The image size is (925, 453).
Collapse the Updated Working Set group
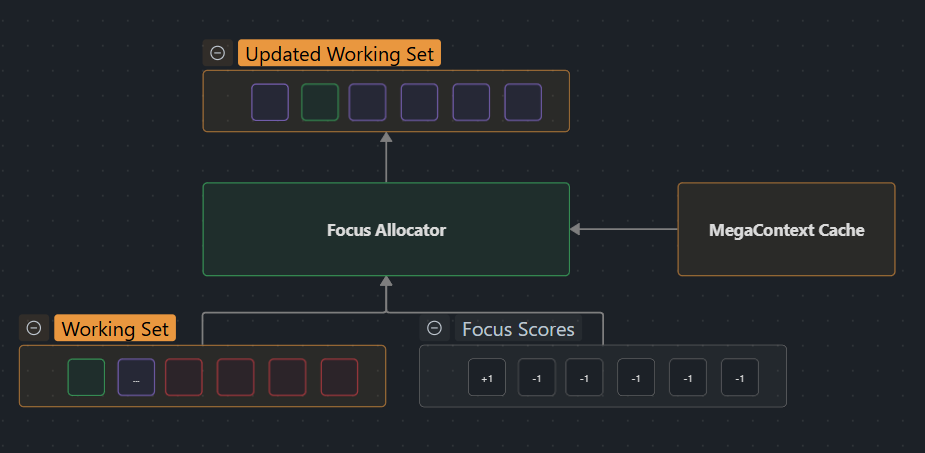[217, 53]
